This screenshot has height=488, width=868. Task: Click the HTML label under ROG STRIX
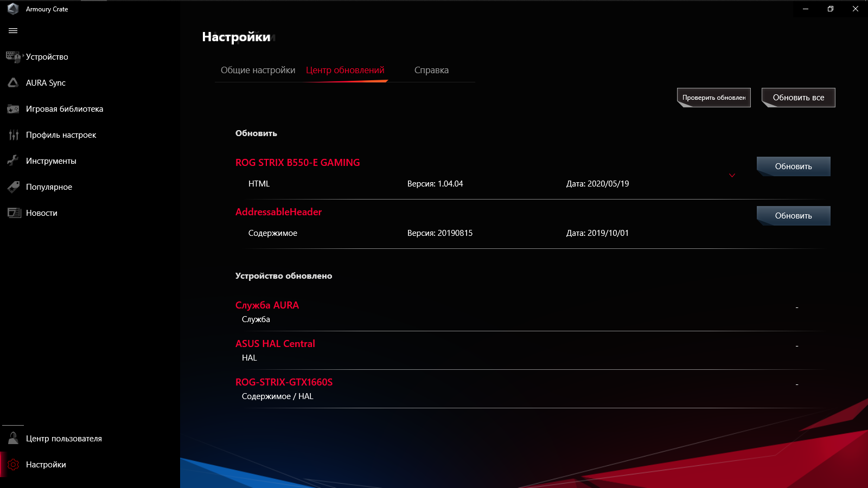(259, 184)
